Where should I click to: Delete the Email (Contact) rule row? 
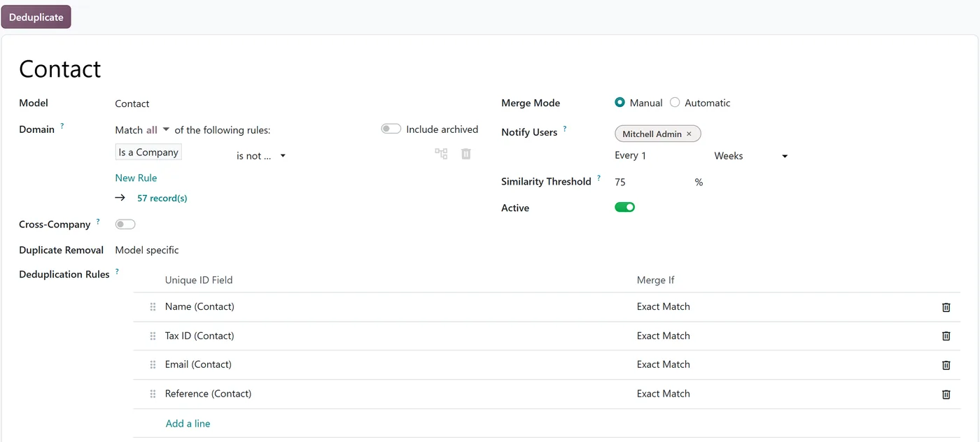coord(946,365)
